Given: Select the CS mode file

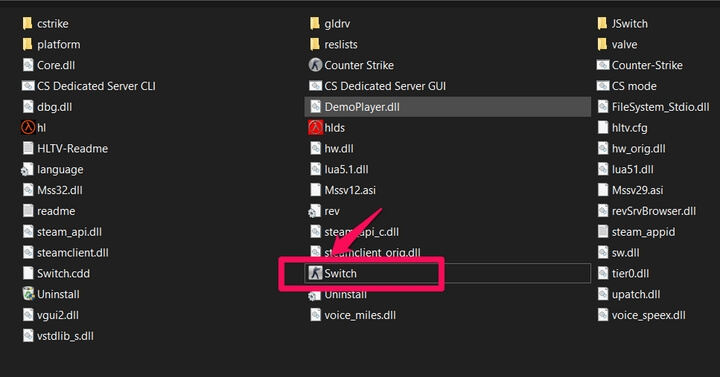Looking at the screenshot, I should [x=626, y=86].
